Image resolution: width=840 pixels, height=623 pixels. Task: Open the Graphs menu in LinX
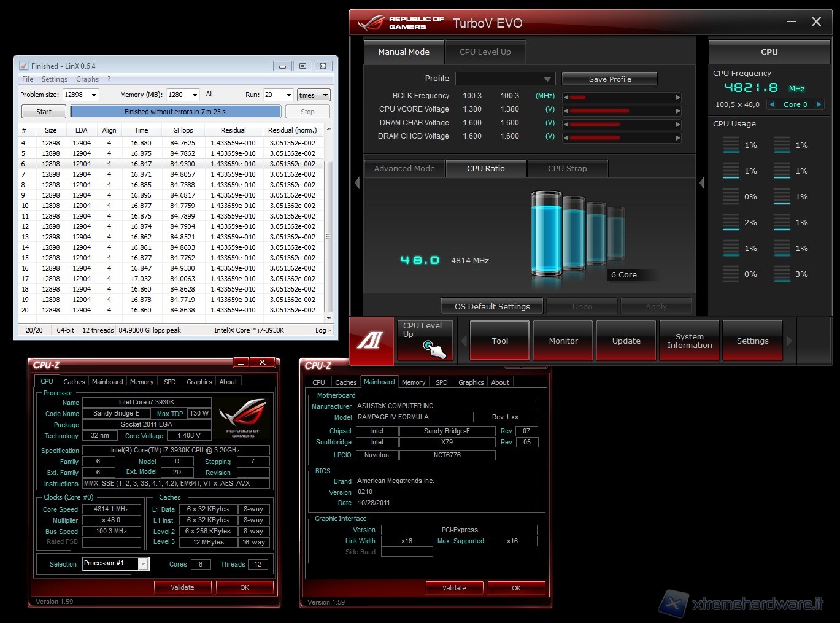pyautogui.click(x=87, y=79)
